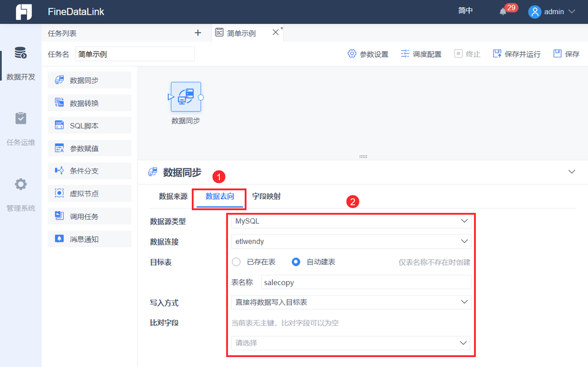The width and height of the screenshot is (588, 367).
Task: Select the SQL脚本 component
Action: click(90, 126)
